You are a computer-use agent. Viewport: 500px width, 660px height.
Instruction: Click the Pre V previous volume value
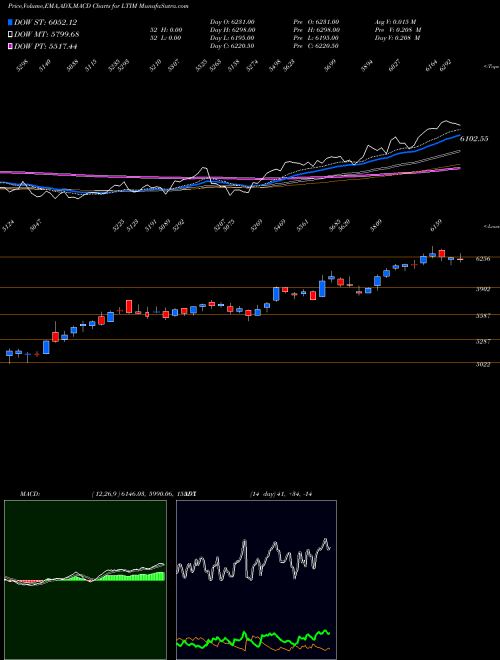(398, 30)
